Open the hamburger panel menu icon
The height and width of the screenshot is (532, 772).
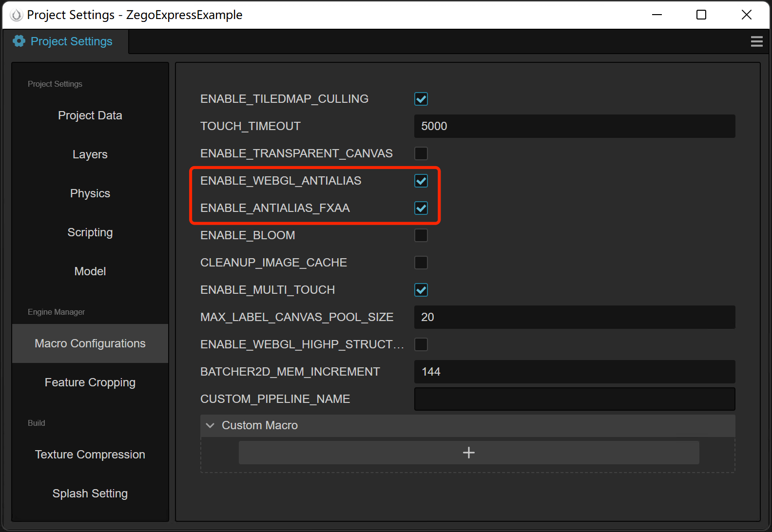click(756, 41)
